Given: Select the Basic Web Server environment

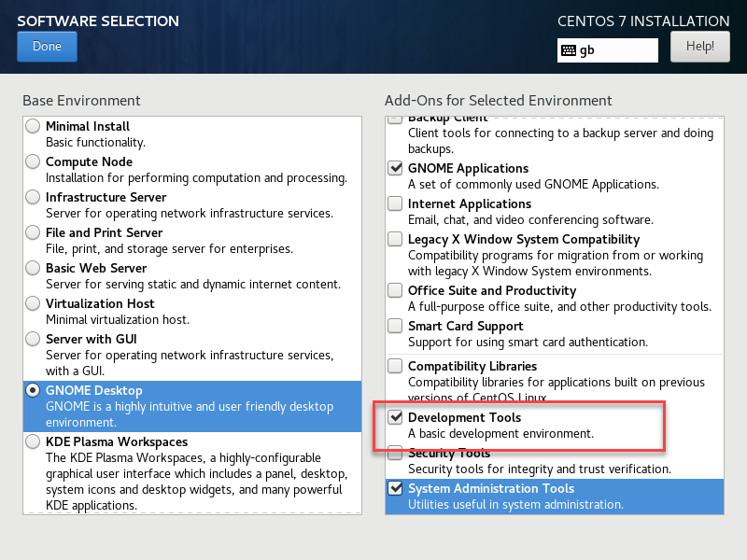Looking at the screenshot, I should 34,268.
